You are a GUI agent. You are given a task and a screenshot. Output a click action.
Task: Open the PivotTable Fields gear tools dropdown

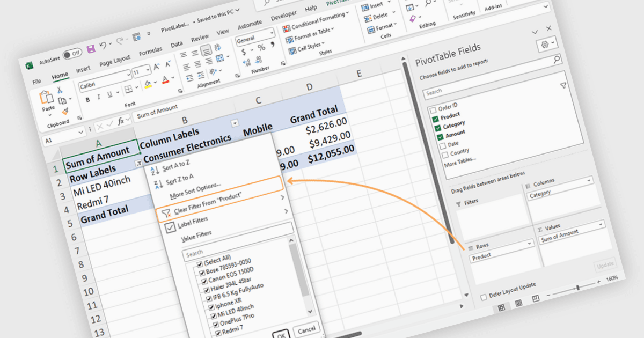coord(547,44)
